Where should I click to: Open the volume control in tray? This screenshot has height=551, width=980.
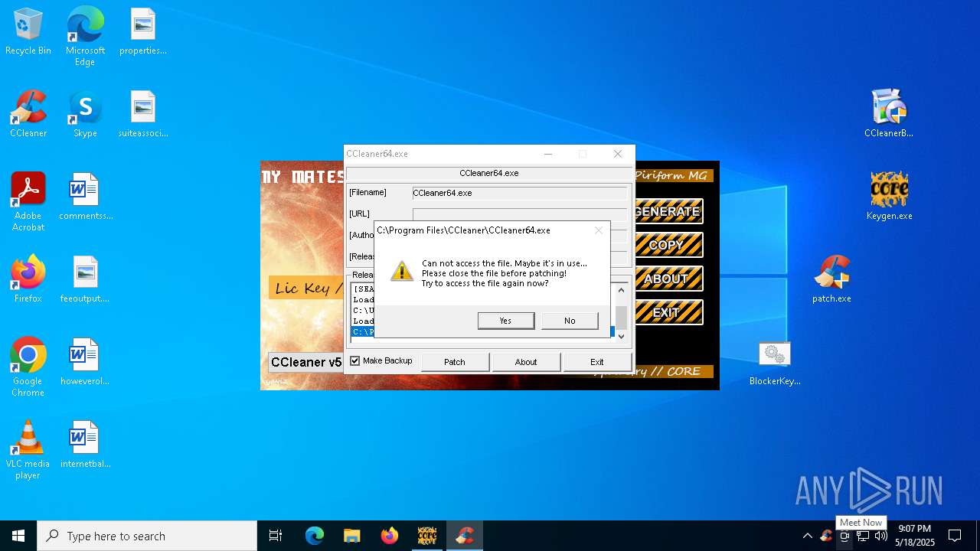881,536
